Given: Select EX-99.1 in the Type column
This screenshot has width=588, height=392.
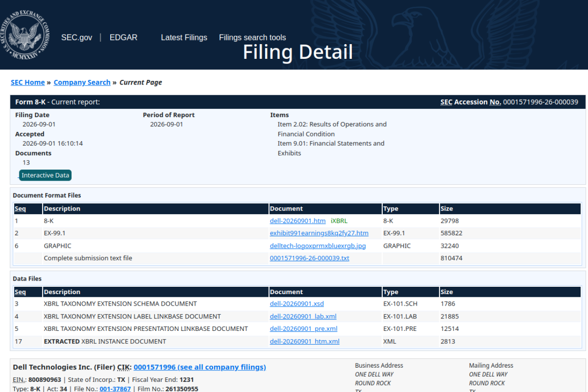Looking at the screenshot, I should [x=394, y=233].
